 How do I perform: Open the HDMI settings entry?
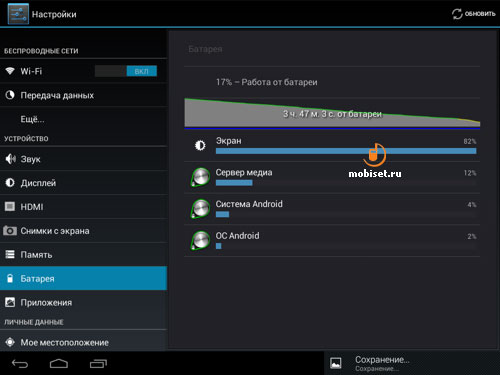83,207
